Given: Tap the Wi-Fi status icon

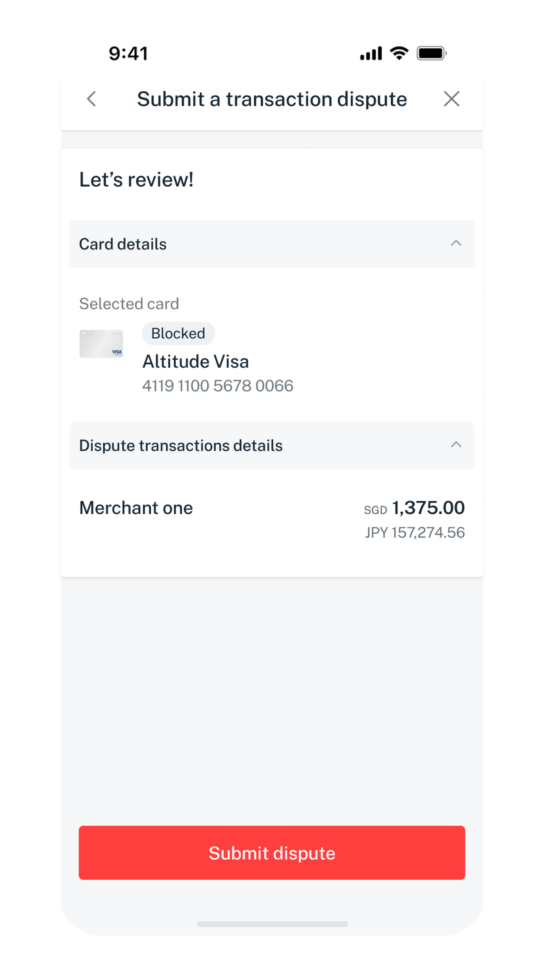Looking at the screenshot, I should point(399,53).
